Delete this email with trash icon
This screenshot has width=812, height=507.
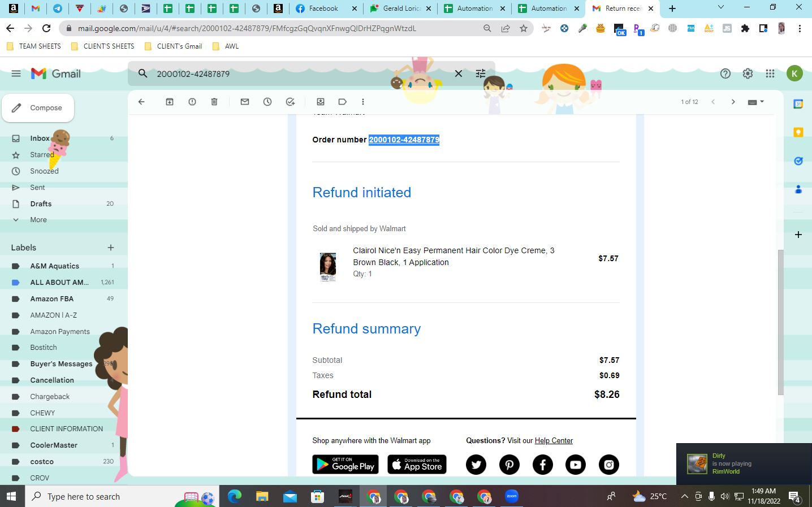click(x=214, y=102)
